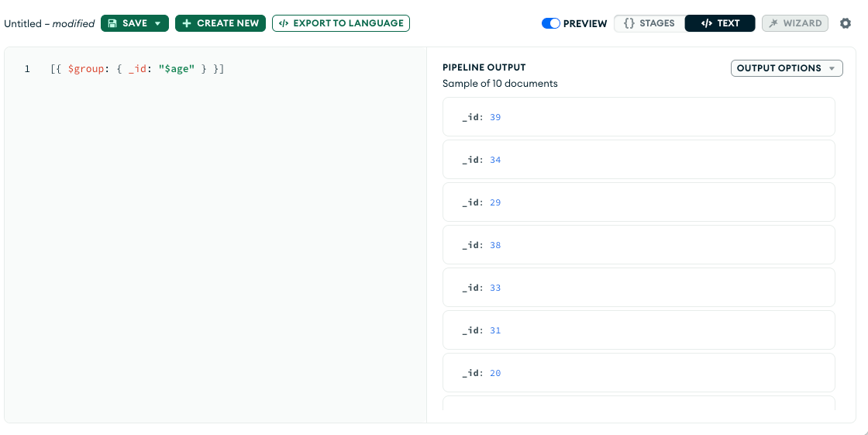This screenshot has height=435, width=868.
Task: Select the output document with _id 29
Action: (x=639, y=202)
